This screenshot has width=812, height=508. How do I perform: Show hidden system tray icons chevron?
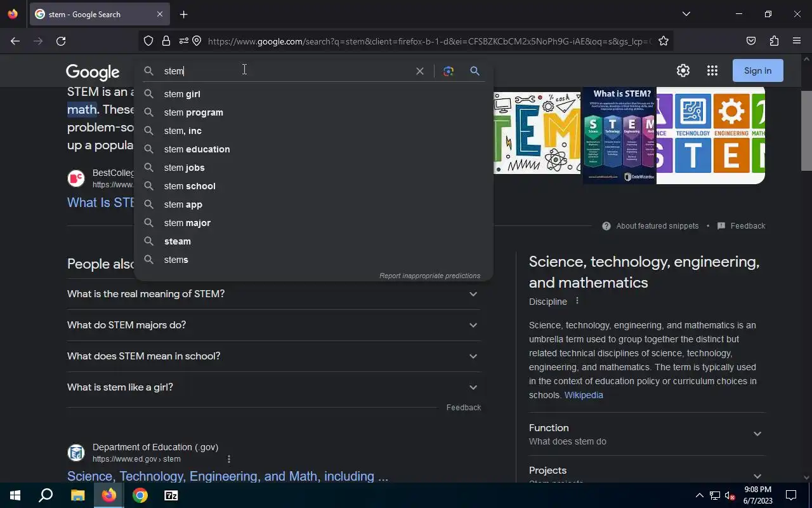[x=699, y=495]
